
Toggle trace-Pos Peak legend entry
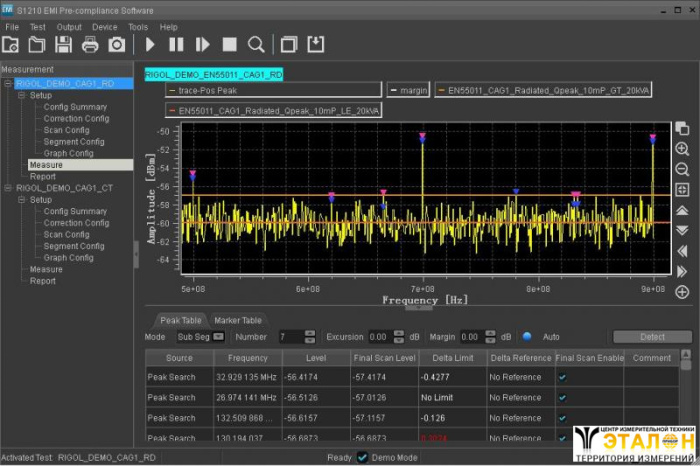[273, 90]
